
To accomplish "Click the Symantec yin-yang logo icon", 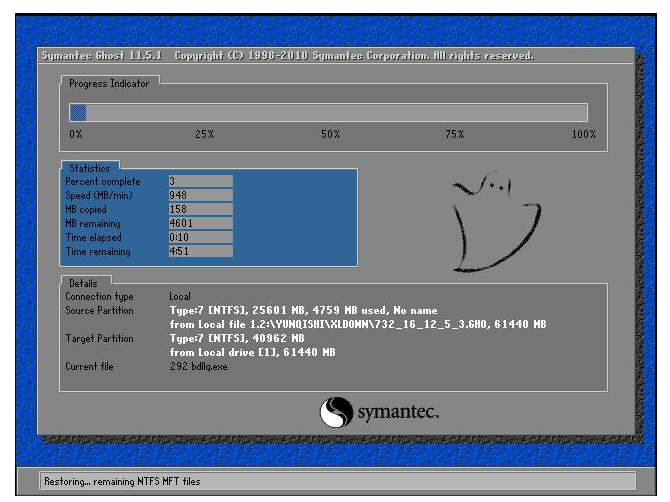I will [x=334, y=411].
